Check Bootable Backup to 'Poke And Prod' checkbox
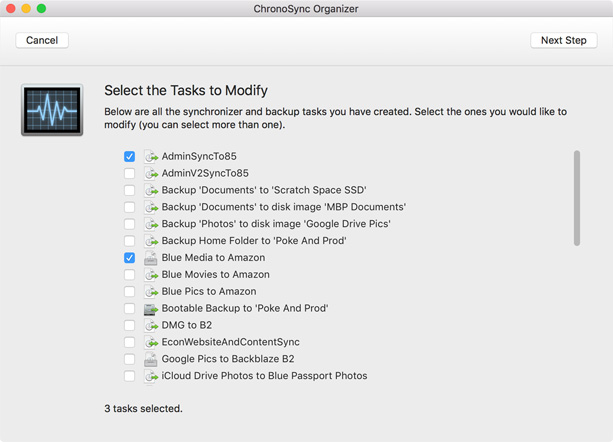The height and width of the screenshot is (442, 613). [129, 308]
